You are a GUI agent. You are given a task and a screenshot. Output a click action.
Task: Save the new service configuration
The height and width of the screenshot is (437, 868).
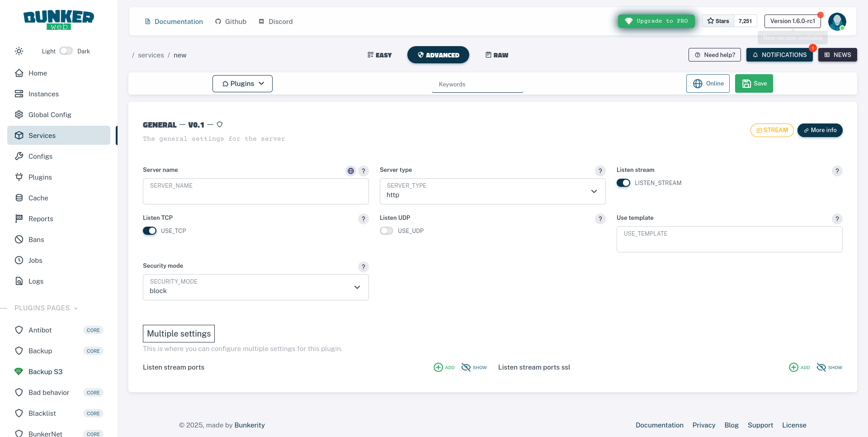click(x=754, y=83)
